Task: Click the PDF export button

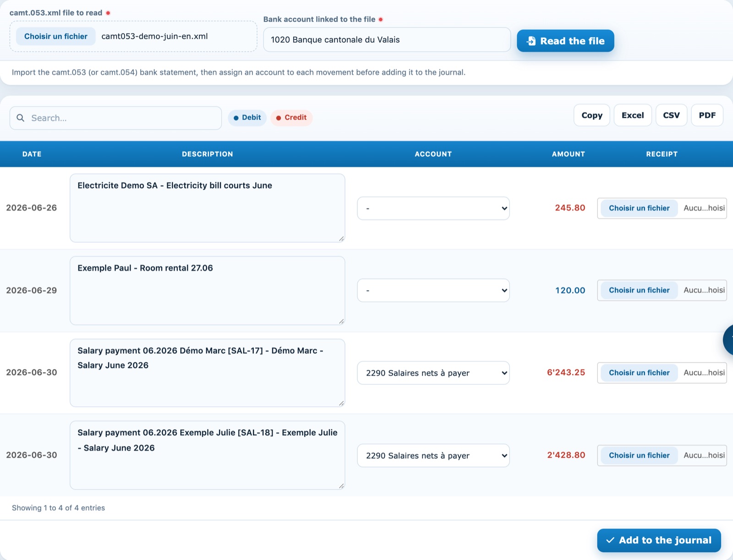Action: (707, 115)
